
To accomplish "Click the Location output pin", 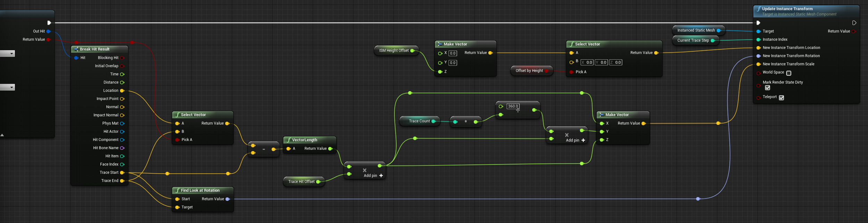I will coord(122,91).
